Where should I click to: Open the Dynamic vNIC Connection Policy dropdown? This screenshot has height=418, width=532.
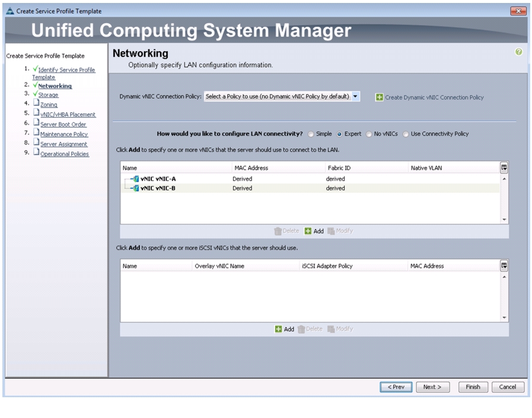(x=355, y=96)
